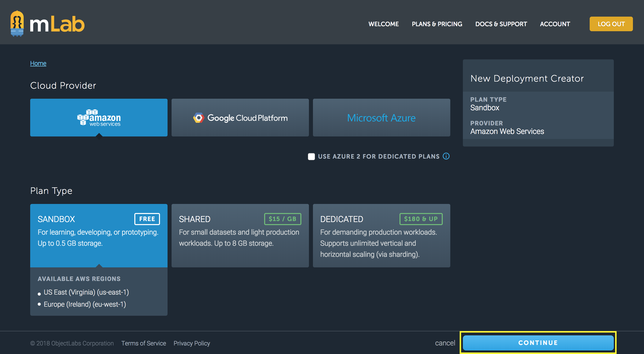Screen dimensions: 644x354
Task: Click the $15 / GB price badge
Action: 283,219
